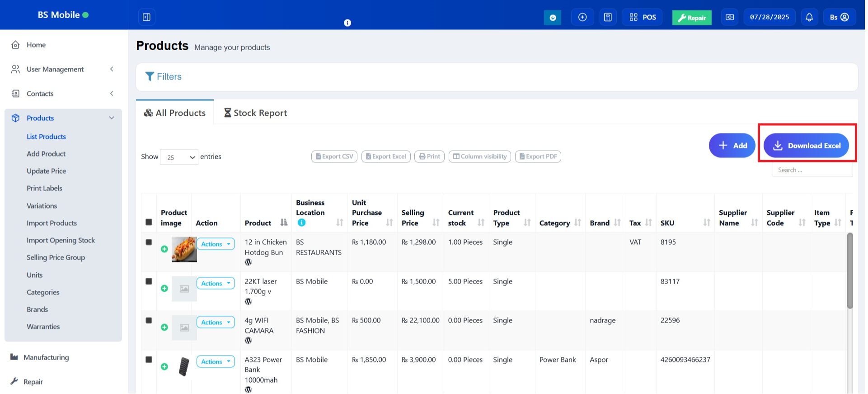
Task: Click the calculator icon in top bar
Action: 608,17
